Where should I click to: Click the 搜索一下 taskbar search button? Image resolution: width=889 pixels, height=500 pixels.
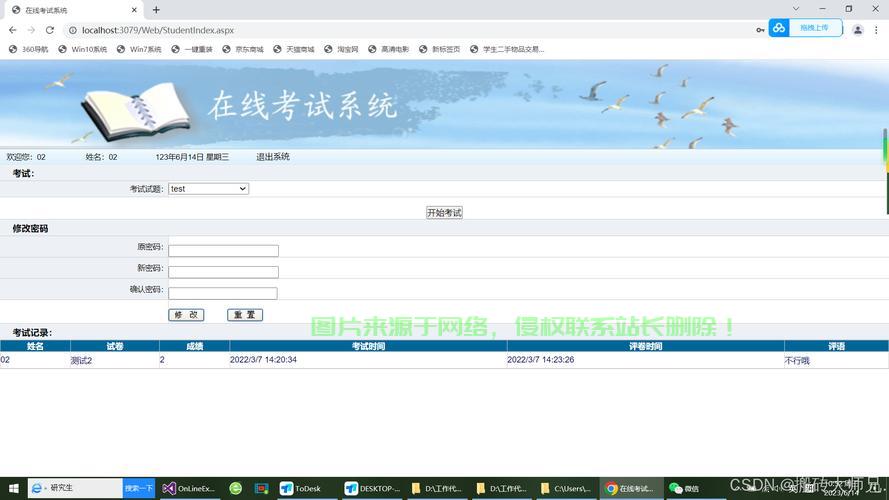click(x=139, y=488)
